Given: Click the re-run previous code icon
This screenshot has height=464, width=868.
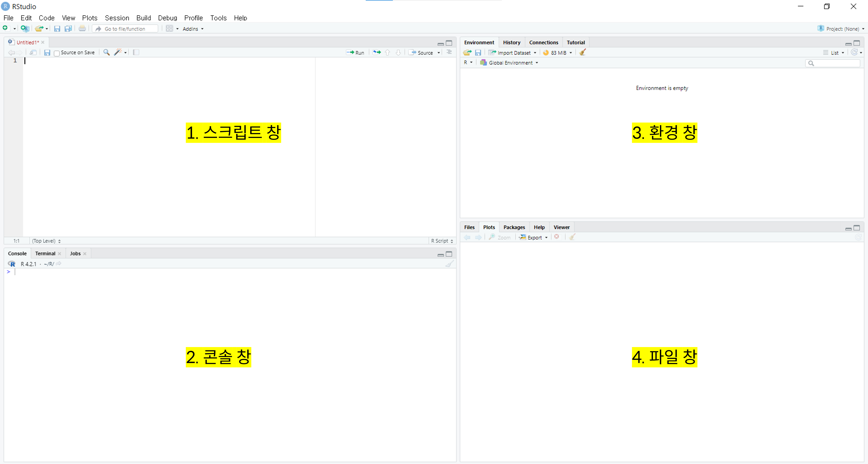Looking at the screenshot, I should [377, 52].
